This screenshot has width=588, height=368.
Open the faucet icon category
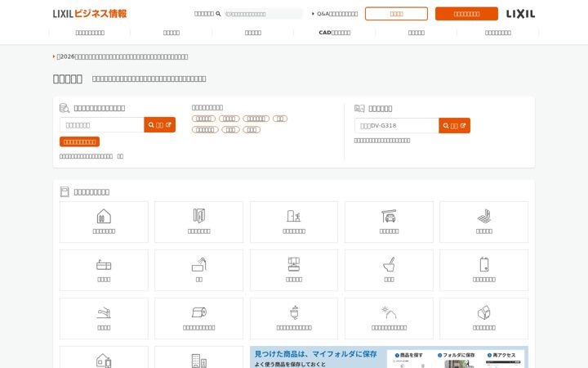[104, 318]
